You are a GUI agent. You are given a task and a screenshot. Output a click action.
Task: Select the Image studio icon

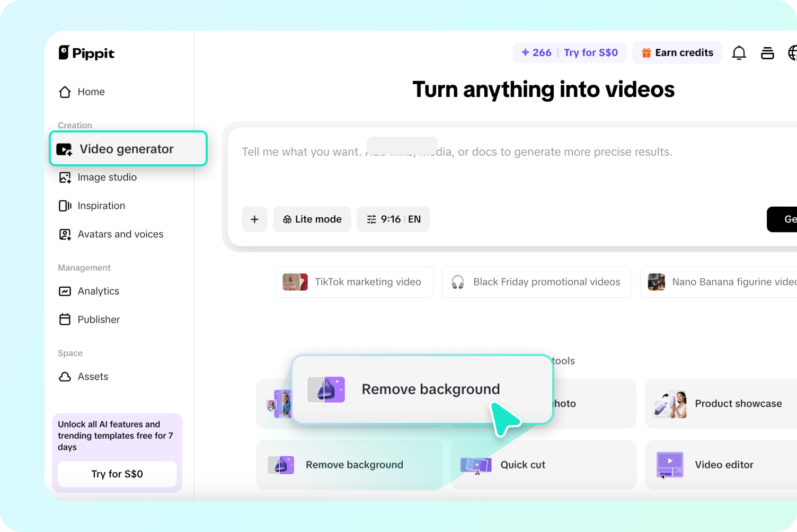coord(65,177)
